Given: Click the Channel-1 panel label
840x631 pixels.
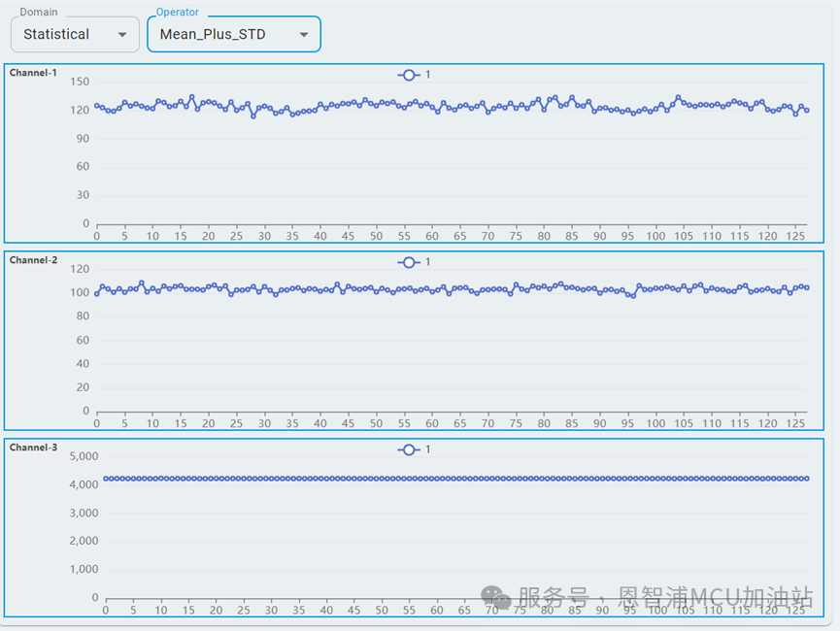Looking at the screenshot, I should point(33,72).
